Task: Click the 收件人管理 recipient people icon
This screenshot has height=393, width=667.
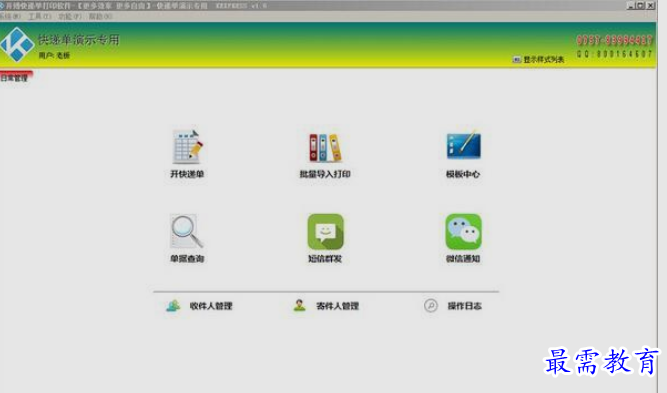Action: click(173, 305)
